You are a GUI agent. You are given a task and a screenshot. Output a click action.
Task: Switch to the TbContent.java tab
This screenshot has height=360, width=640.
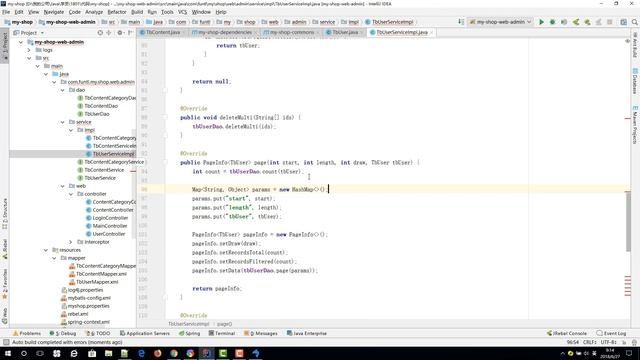[162, 32]
